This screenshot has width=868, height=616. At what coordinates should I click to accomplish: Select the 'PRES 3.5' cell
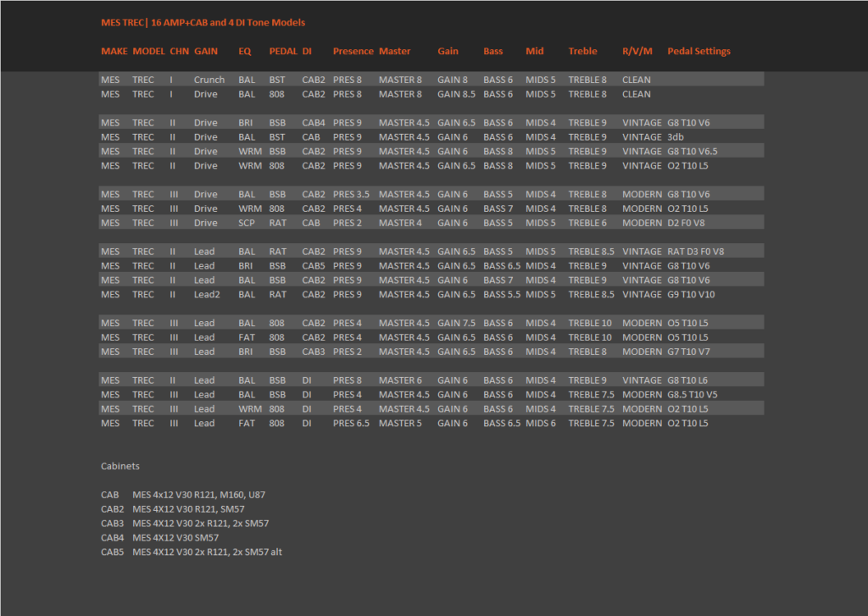click(351, 194)
